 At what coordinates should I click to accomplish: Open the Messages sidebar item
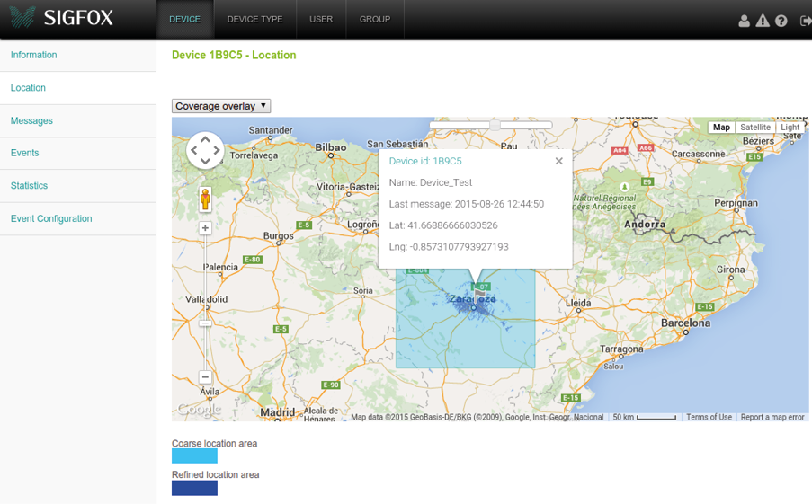tap(77, 120)
